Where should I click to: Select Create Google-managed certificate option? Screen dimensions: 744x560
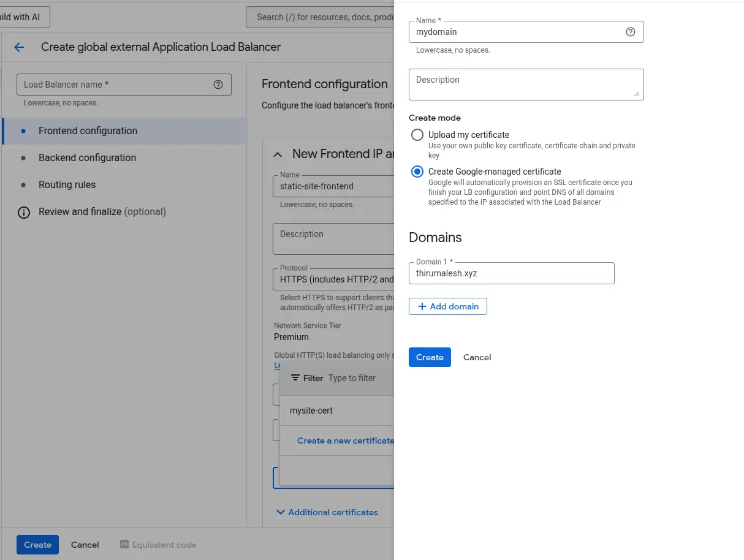[417, 172]
